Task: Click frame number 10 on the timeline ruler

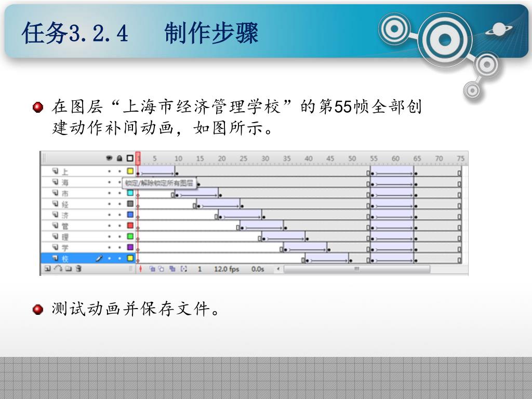Action: 178,158
